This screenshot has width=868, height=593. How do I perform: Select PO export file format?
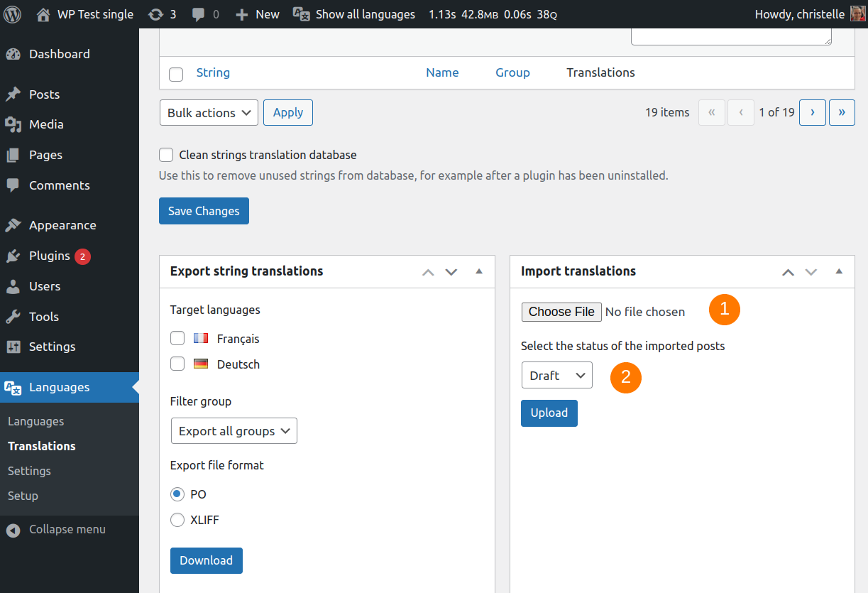177,494
